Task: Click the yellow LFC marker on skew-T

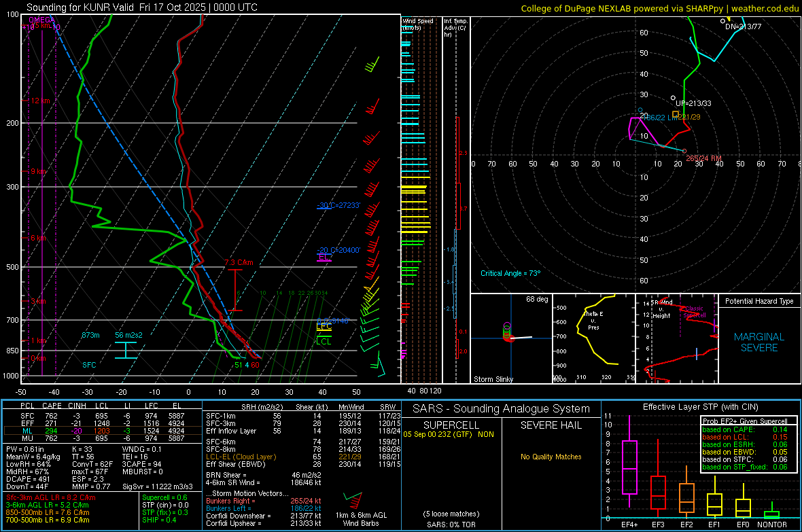Action: click(324, 326)
